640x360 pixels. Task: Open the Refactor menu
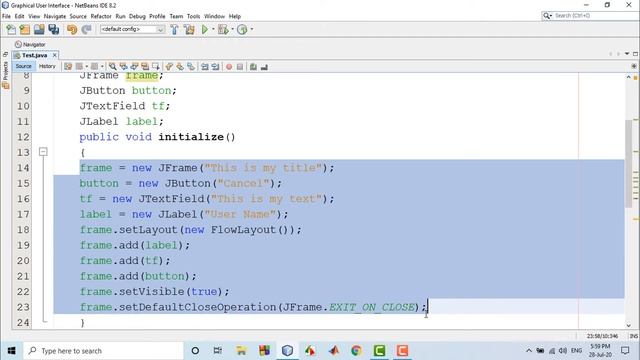[x=101, y=16]
